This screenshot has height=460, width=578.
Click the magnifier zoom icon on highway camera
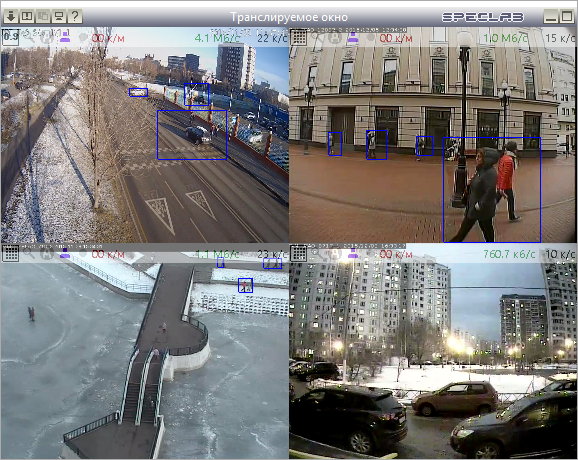(29, 37)
